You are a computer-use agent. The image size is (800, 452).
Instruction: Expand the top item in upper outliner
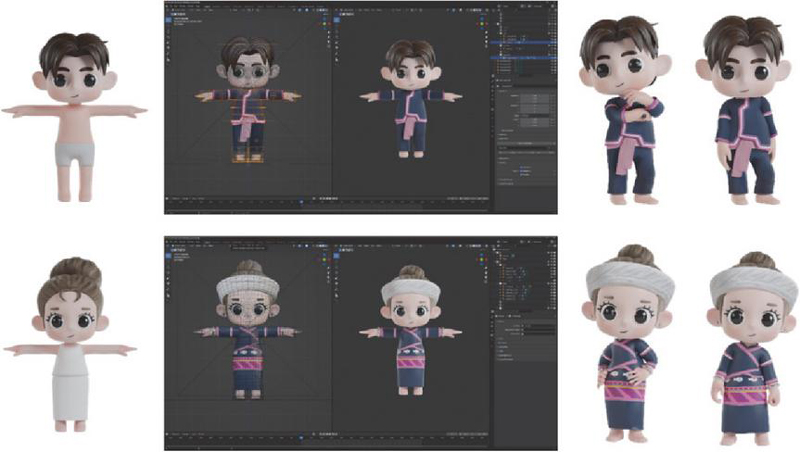(x=497, y=14)
